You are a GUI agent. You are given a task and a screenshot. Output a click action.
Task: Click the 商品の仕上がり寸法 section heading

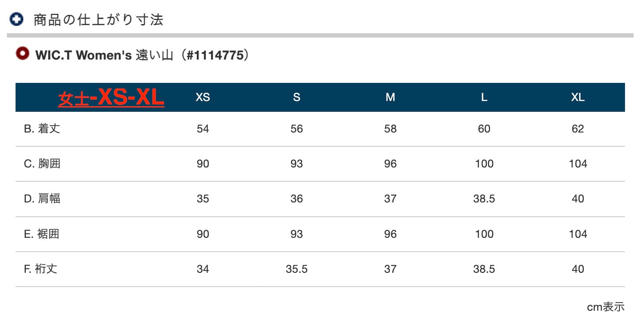(98, 20)
